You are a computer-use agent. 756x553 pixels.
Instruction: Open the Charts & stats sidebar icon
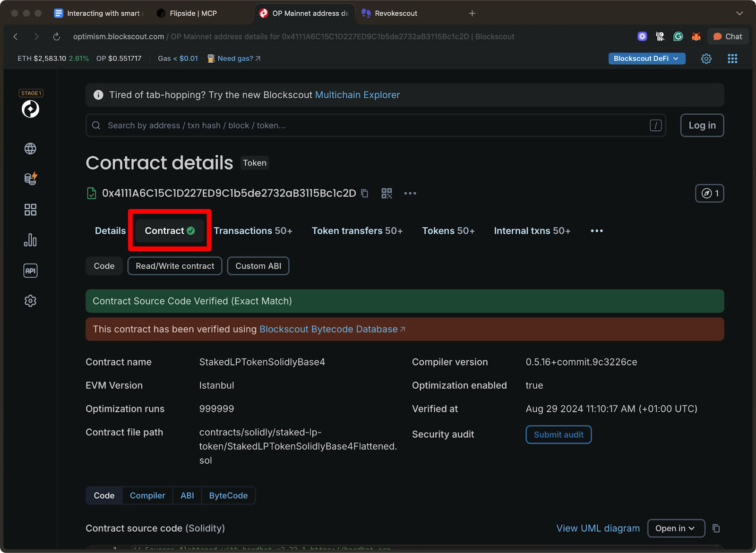point(30,240)
